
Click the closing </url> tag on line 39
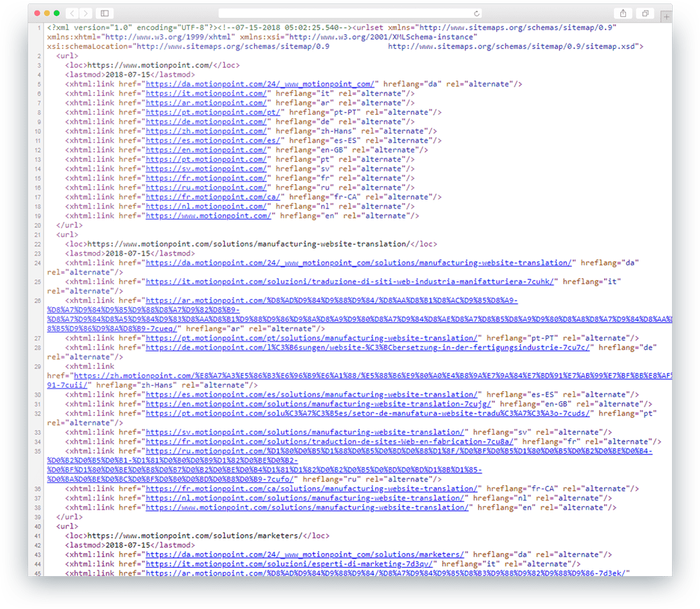[x=69, y=517]
